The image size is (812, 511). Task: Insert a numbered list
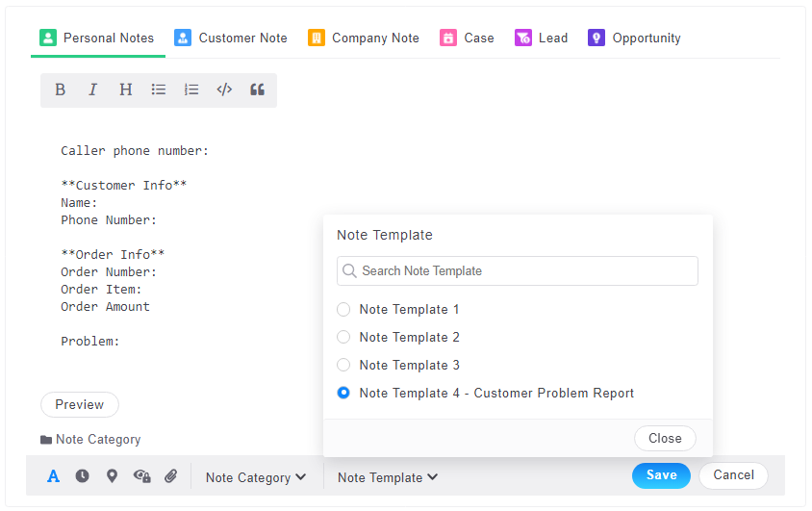point(191,89)
